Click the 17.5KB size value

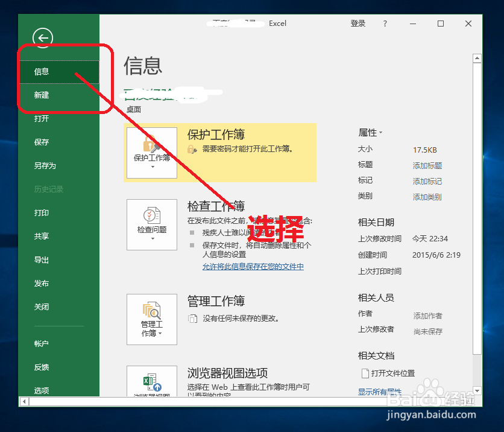click(x=425, y=150)
